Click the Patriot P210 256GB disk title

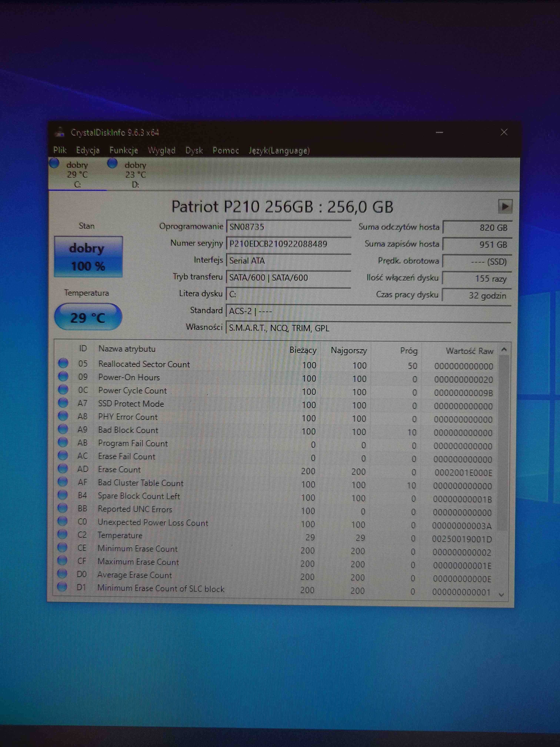283,207
